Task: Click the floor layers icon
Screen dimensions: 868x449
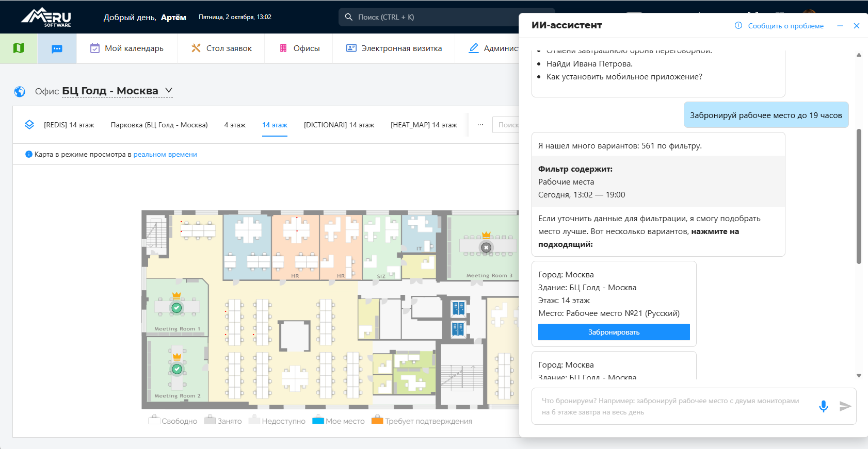Action: (29, 125)
